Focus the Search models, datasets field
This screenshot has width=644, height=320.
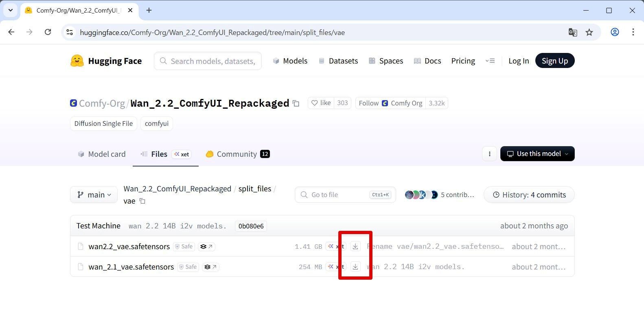tap(208, 61)
